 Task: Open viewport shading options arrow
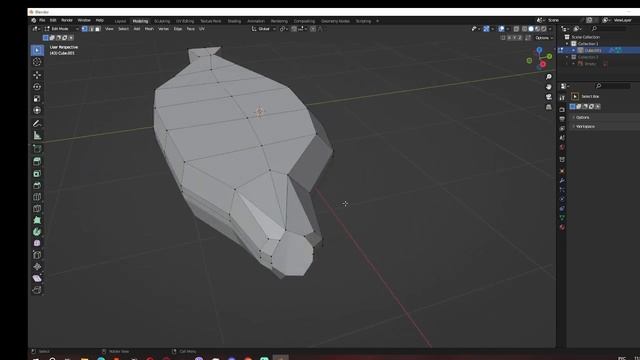[x=550, y=29]
